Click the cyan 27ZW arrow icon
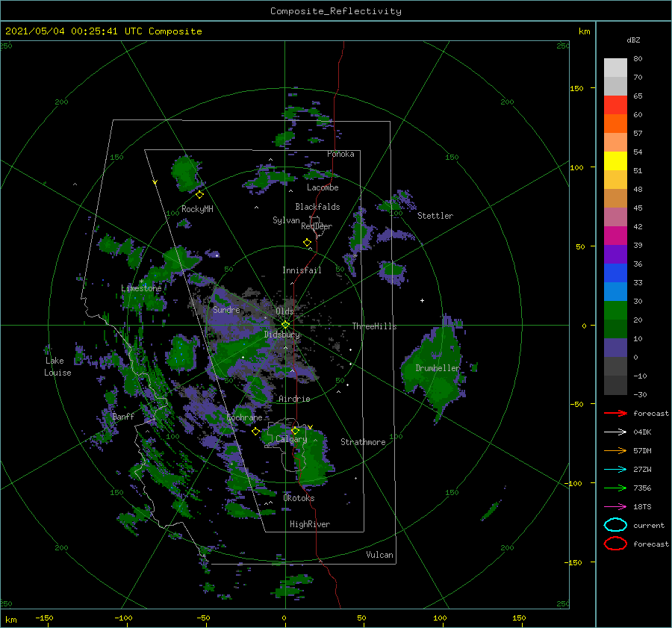 tap(615, 470)
